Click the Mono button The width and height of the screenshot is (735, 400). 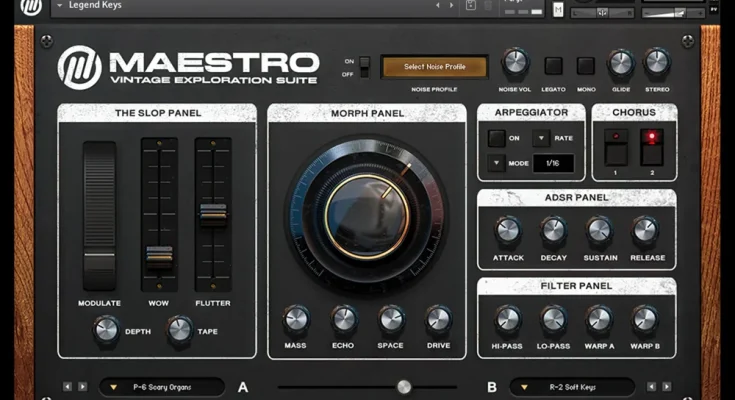click(586, 66)
